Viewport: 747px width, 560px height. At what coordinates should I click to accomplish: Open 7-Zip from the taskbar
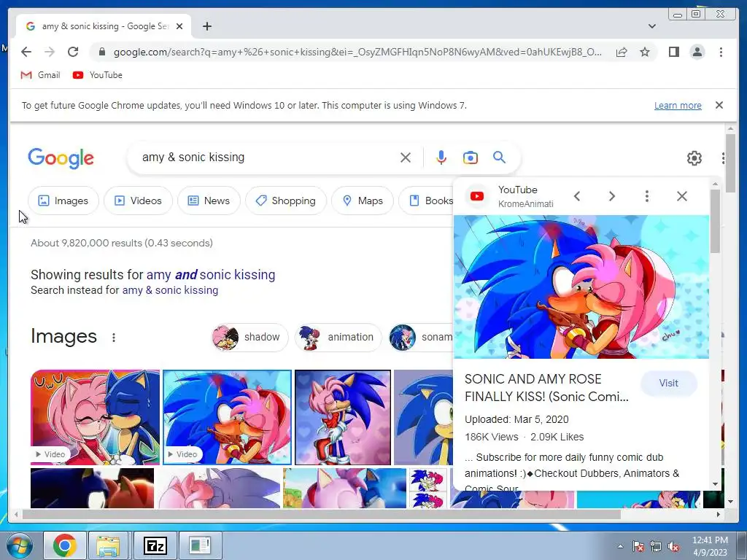tap(155, 545)
